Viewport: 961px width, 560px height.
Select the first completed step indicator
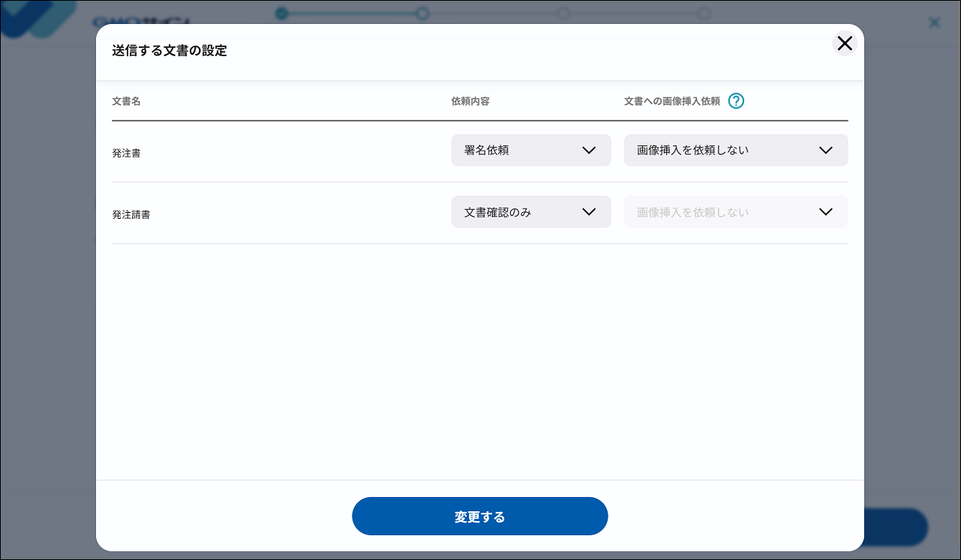click(x=282, y=13)
